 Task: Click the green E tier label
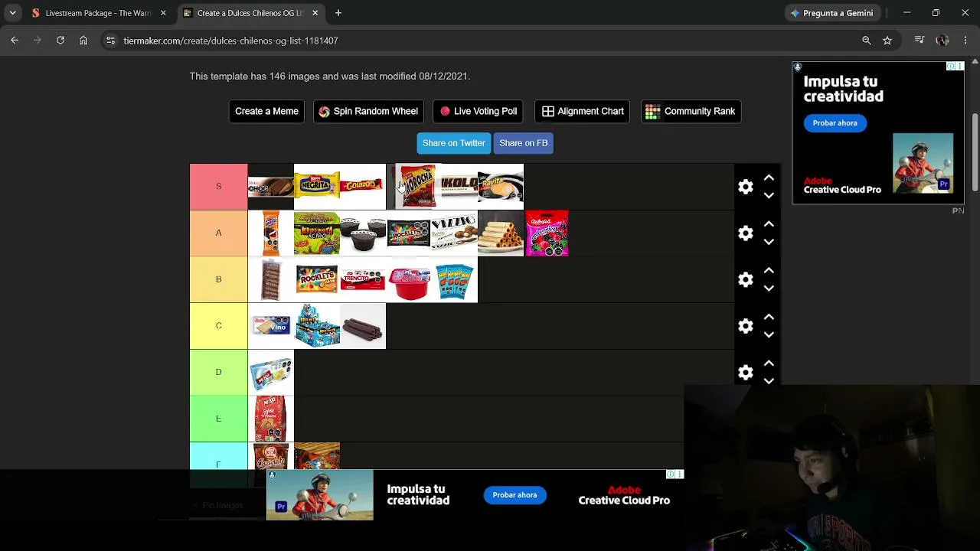point(219,419)
